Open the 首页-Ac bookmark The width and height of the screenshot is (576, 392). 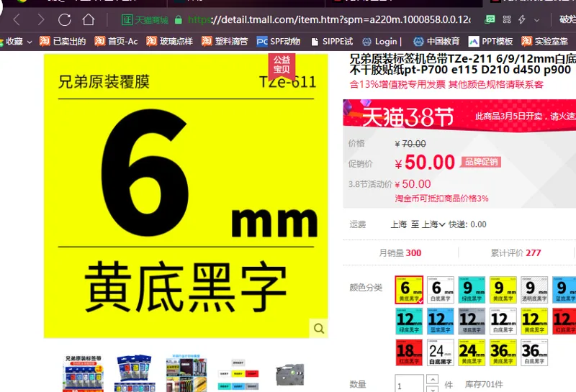(x=116, y=41)
